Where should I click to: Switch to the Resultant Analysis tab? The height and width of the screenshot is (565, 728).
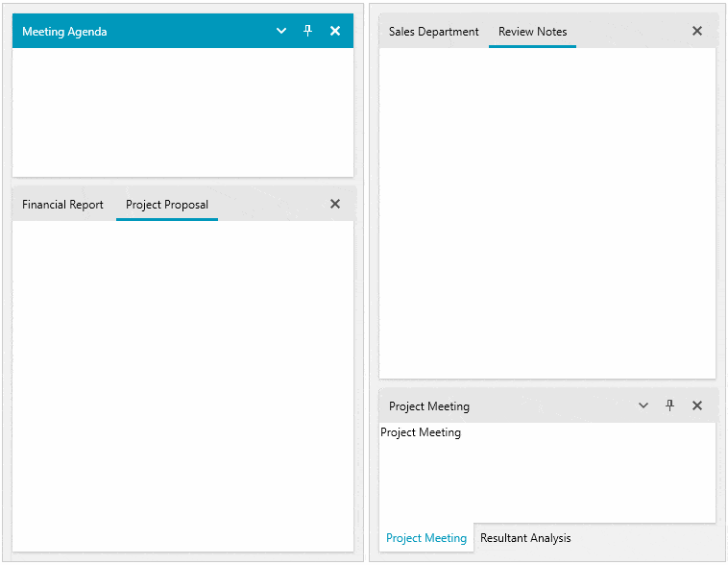pos(525,537)
